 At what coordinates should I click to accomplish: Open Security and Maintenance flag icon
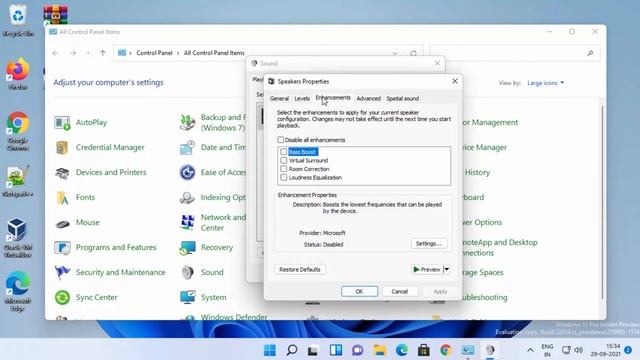pos(62,272)
